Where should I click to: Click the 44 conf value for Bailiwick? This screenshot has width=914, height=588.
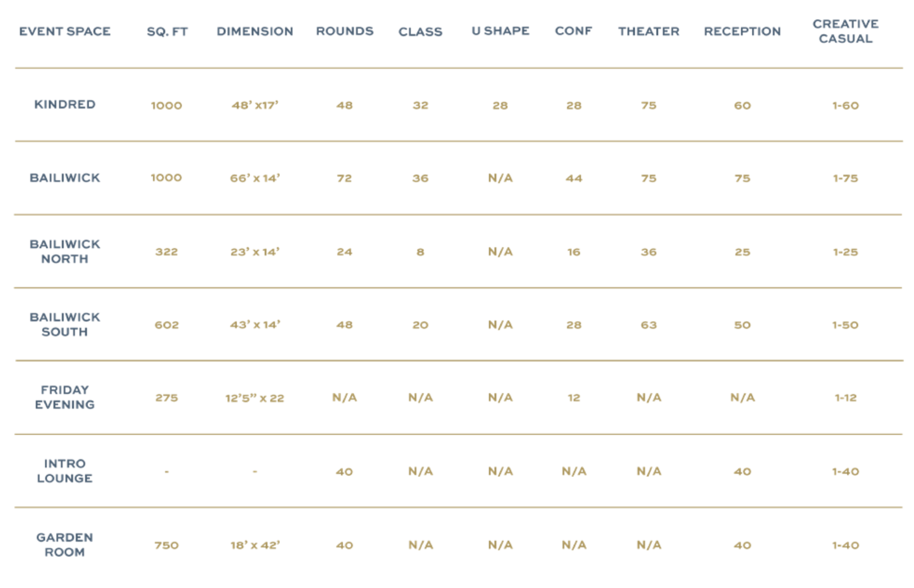[x=574, y=179]
